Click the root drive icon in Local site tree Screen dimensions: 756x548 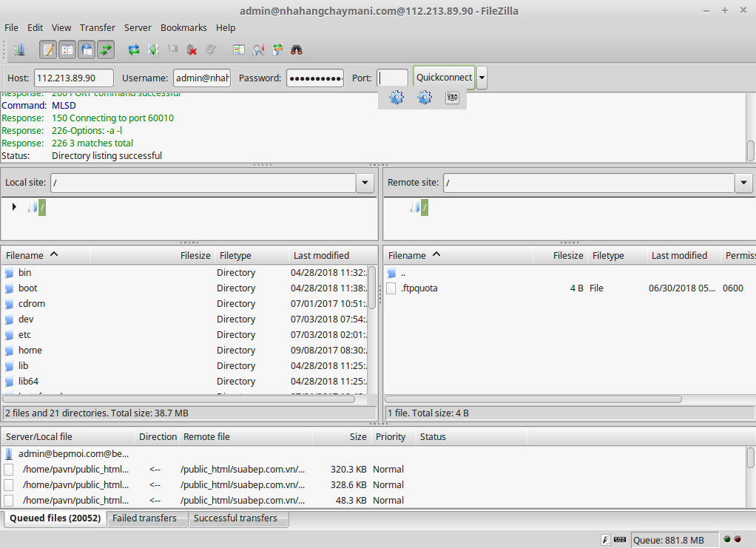(x=33, y=207)
